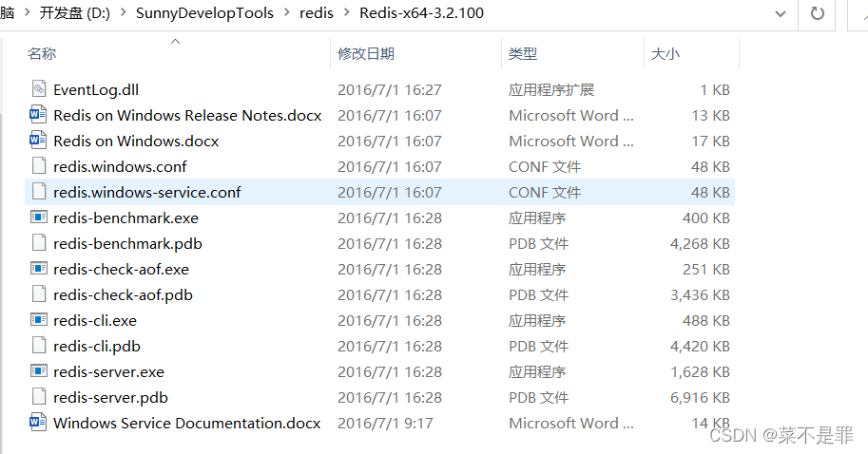Select the redis-cli.exe file name

[x=95, y=321]
